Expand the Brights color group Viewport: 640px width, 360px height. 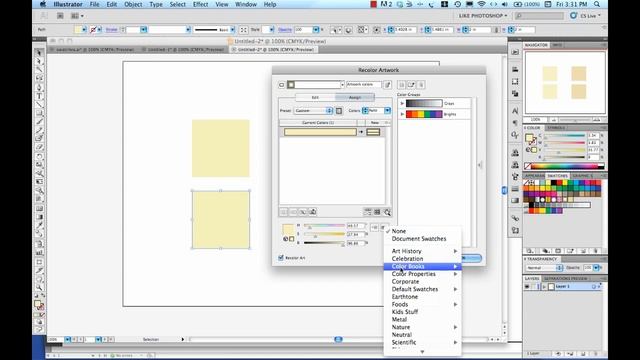402,114
